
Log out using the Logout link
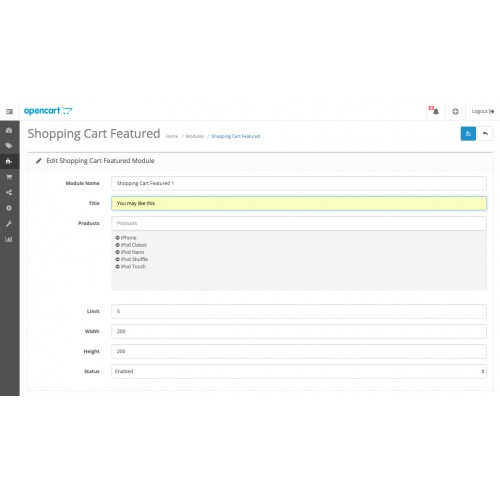pos(483,111)
